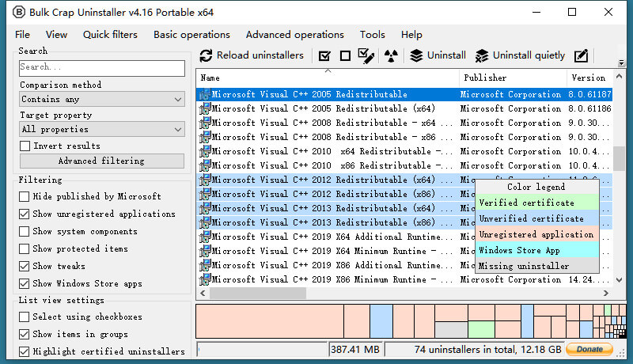Click the Unverified certificate blue legend swatch
Image resolution: width=633 pixels, height=364 pixels.
(x=537, y=218)
